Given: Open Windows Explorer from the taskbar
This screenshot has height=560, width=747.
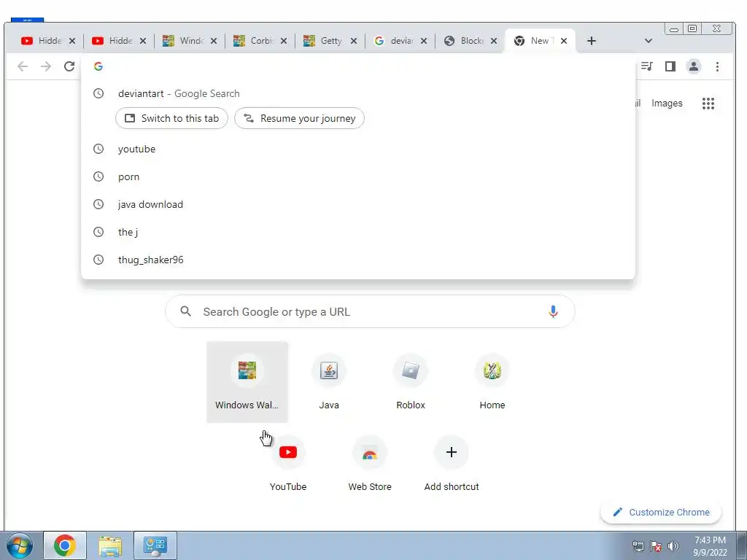Looking at the screenshot, I should point(110,545).
